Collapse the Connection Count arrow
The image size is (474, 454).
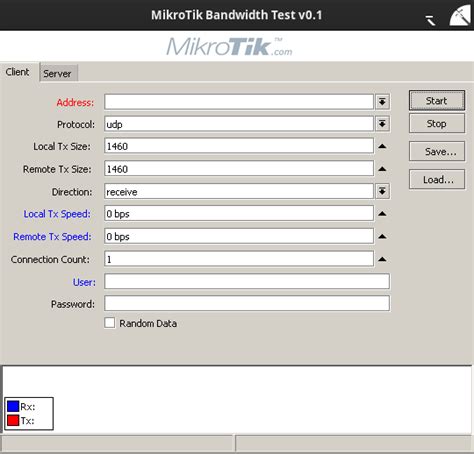click(x=382, y=259)
